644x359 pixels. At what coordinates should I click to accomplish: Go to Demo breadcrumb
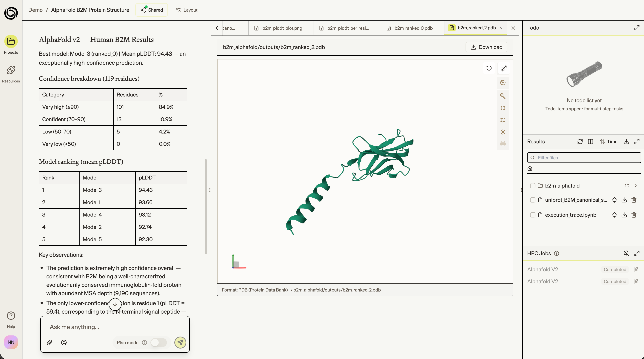tap(35, 10)
